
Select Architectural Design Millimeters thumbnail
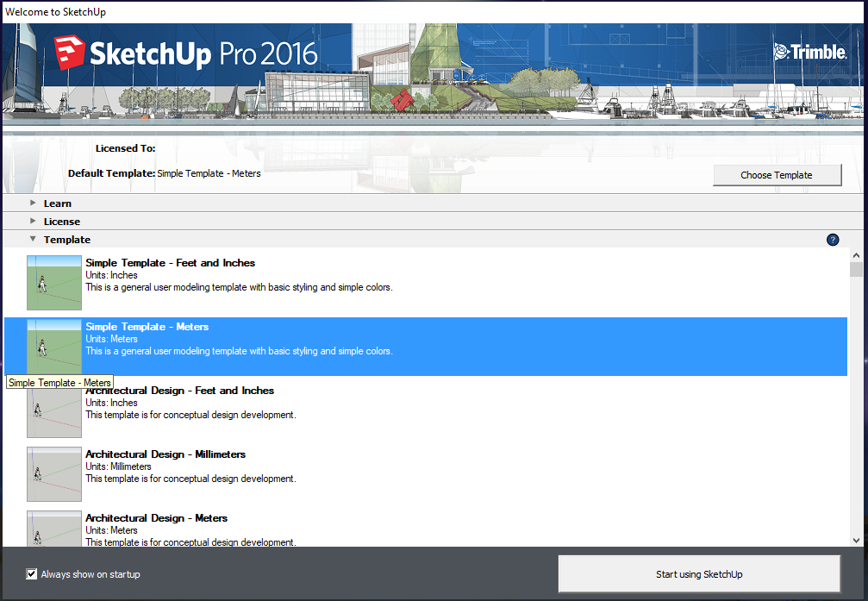54,474
